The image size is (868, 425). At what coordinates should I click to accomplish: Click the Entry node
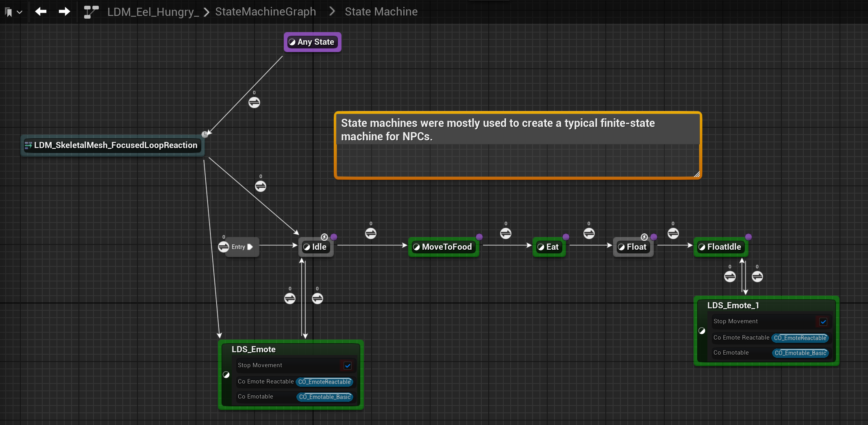[242, 247]
